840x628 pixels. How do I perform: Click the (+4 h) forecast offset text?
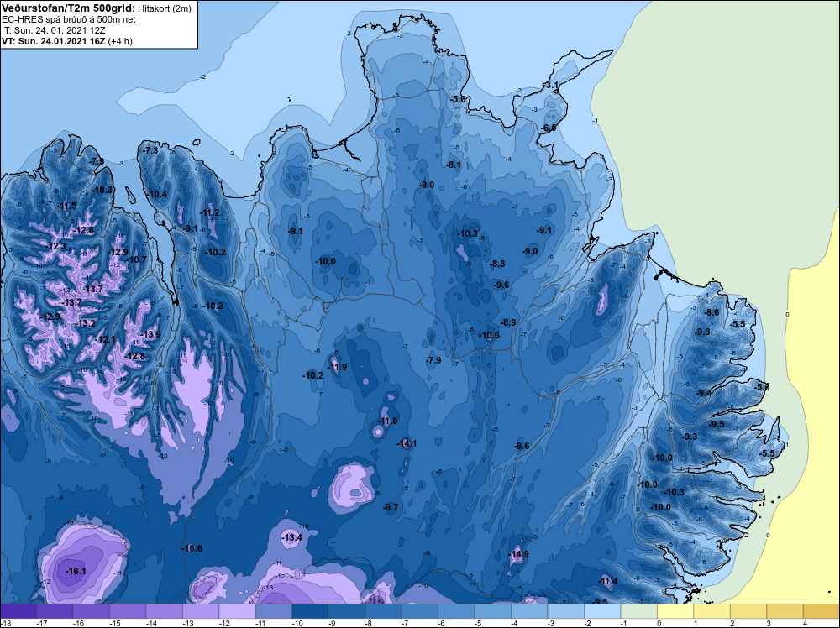tap(120, 41)
